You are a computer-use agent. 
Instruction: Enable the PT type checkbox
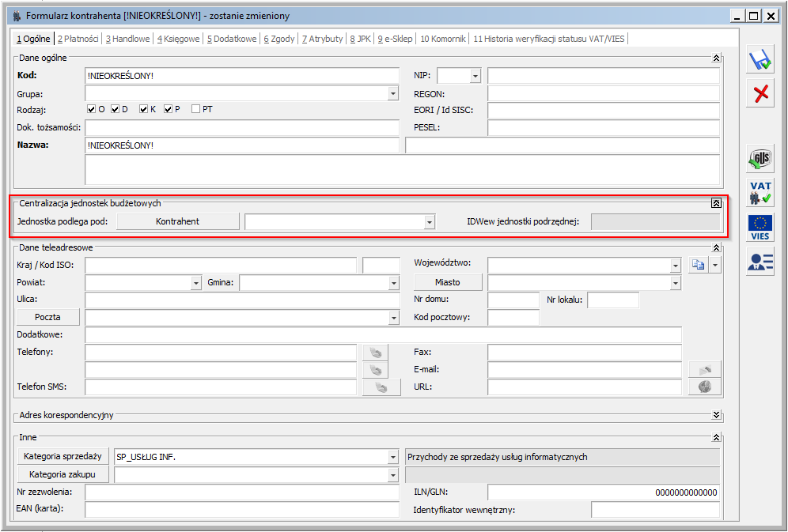tap(195, 109)
